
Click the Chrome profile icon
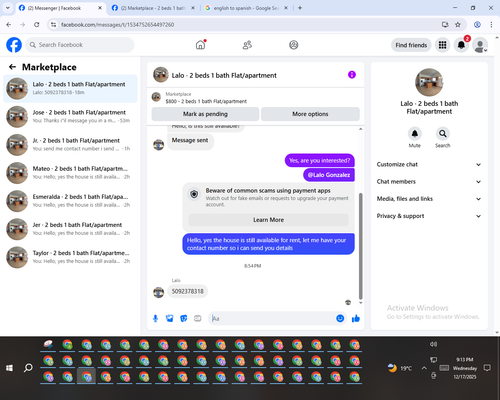point(477,25)
